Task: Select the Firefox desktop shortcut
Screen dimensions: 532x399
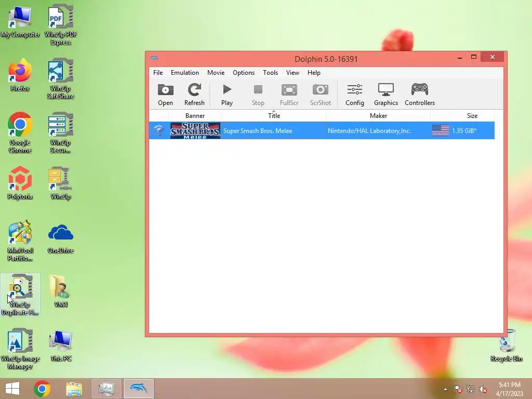Action: point(20,75)
